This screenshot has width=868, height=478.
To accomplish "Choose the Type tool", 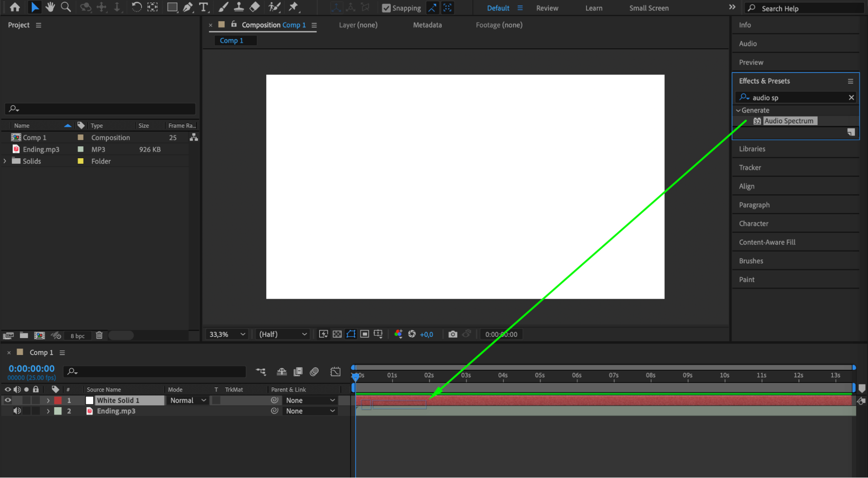I will [203, 7].
